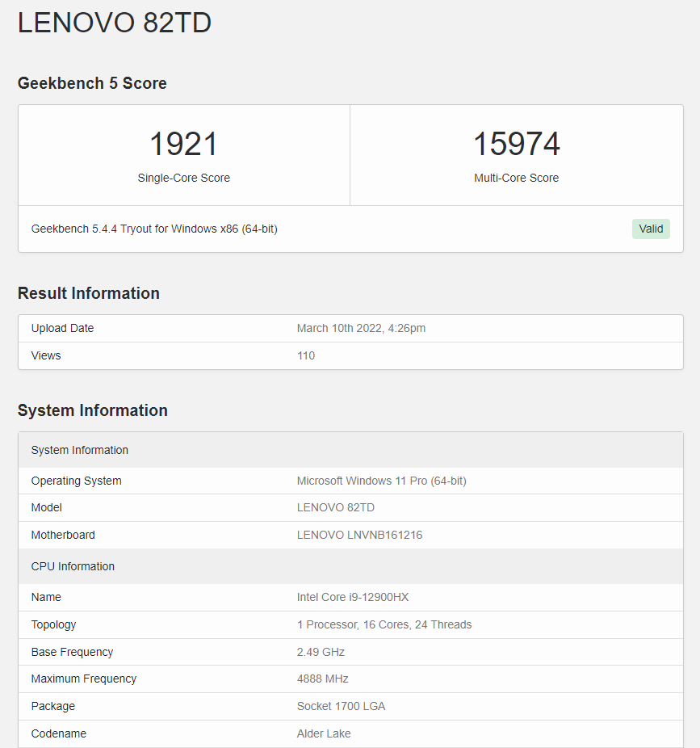This screenshot has width=700, height=748.
Task: Click the Single-Core Score label
Action: 183,178
